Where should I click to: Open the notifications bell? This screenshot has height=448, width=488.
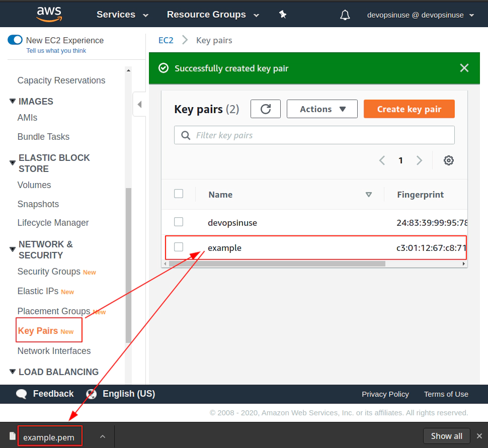345,15
